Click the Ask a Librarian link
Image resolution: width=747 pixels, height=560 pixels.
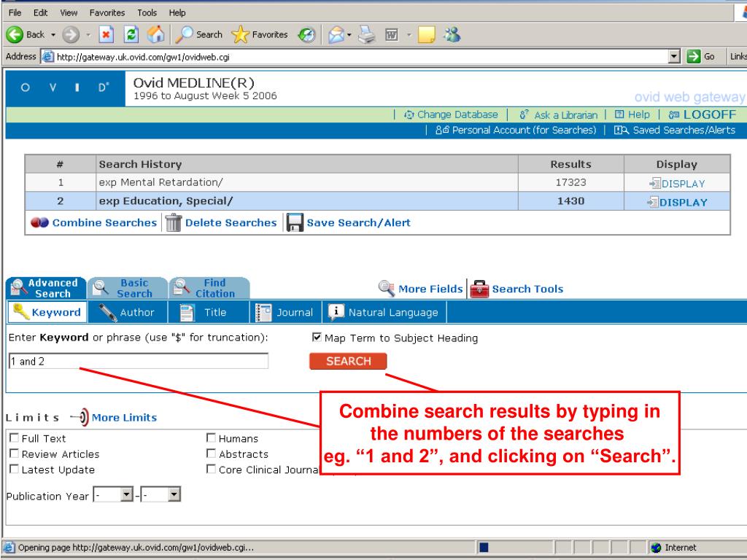(559, 114)
